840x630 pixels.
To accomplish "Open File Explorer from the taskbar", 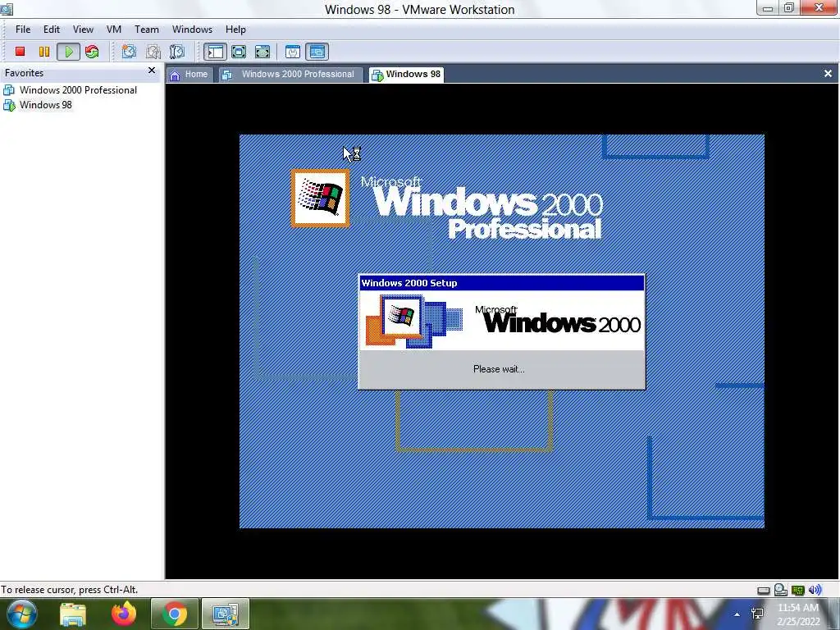I will [73, 614].
